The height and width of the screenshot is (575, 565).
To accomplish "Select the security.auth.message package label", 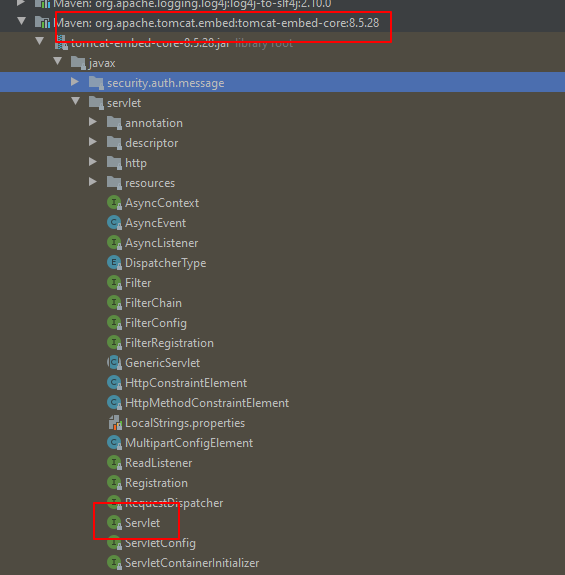I will [x=165, y=83].
